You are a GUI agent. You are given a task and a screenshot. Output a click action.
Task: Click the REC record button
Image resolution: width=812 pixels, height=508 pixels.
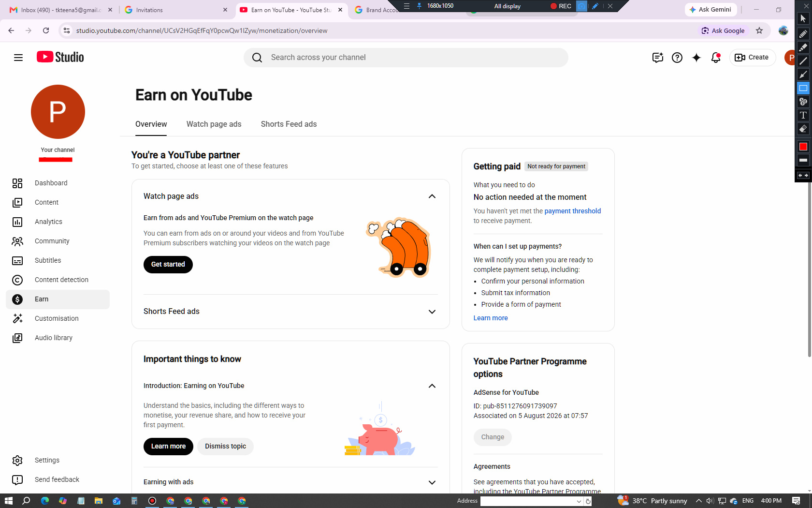click(x=561, y=6)
